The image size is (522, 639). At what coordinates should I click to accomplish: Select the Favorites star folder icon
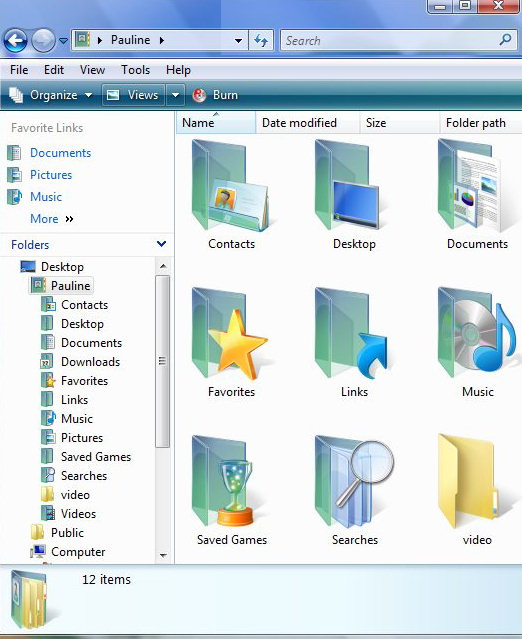(231, 333)
